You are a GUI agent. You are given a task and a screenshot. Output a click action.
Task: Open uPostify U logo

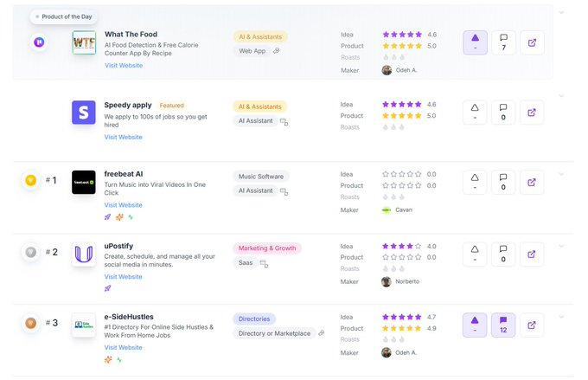(84, 254)
